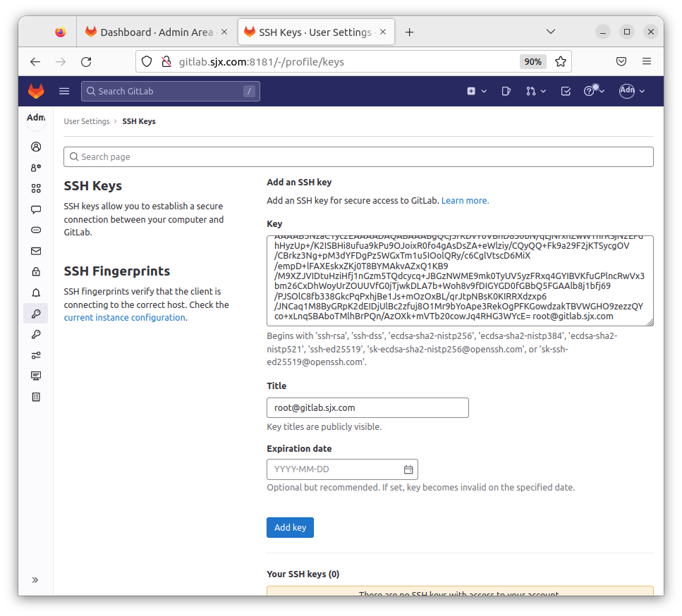Open Applications via the four-squares sidebar icon

36,188
